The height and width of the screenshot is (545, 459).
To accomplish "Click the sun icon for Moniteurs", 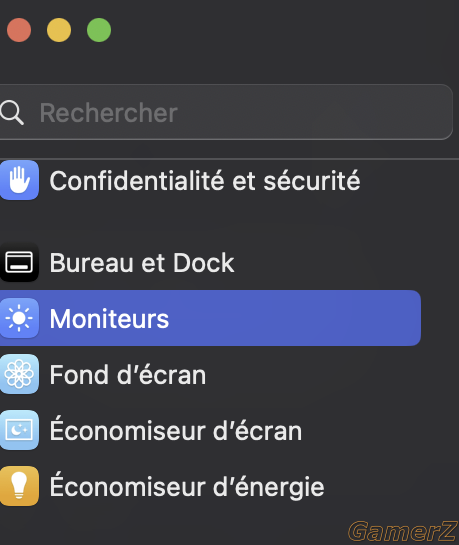I will point(19,318).
